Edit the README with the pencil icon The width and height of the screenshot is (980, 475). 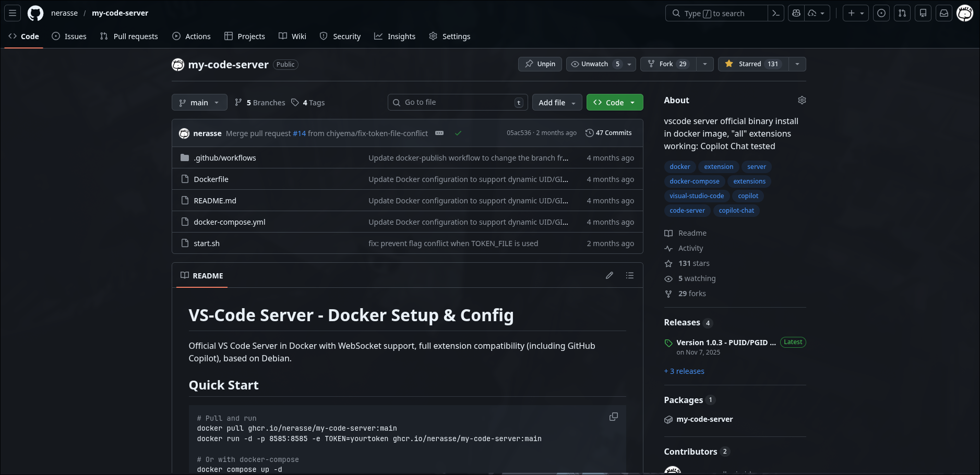coord(609,275)
